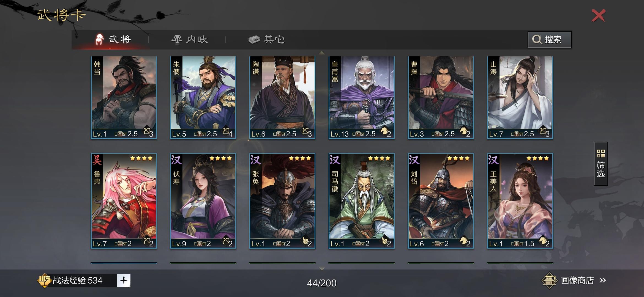Click the 汉 faction badge on 伏寿
This screenshot has height=297, width=644.
176,160
